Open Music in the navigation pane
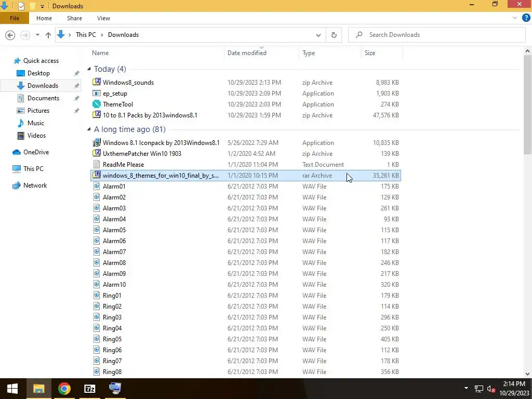 [x=36, y=123]
